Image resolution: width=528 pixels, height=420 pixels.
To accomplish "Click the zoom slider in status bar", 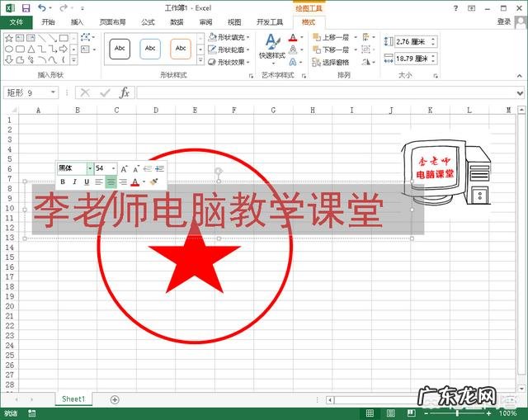I will [457, 413].
